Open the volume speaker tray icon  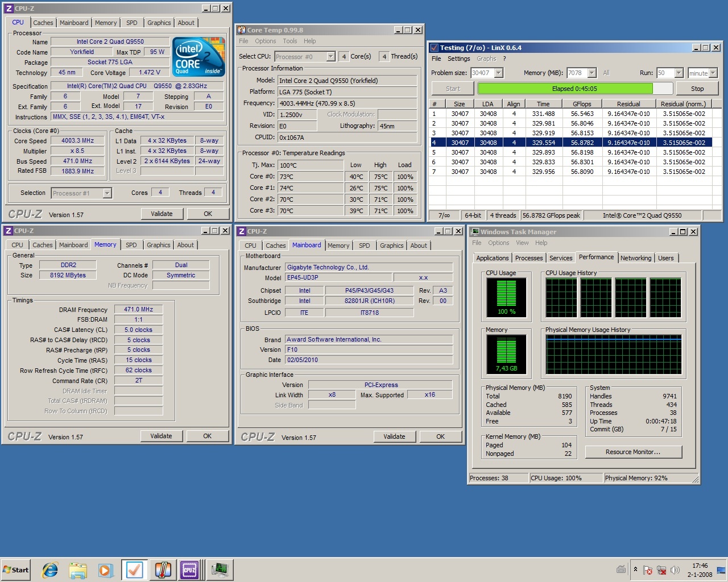click(x=675, y=570)
